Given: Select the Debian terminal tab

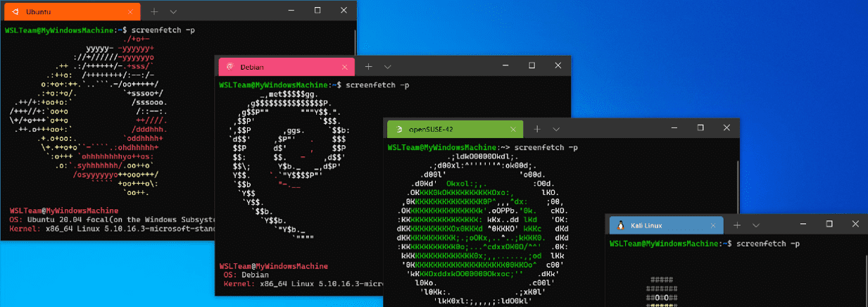Looking at the screenshot, I should coord(287,67).
